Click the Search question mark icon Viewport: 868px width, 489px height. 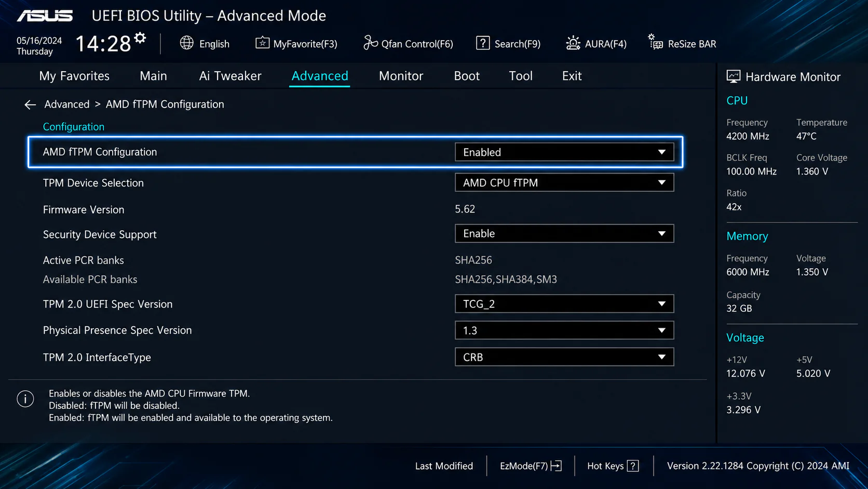pyautogui.click(x=483, y=43)
